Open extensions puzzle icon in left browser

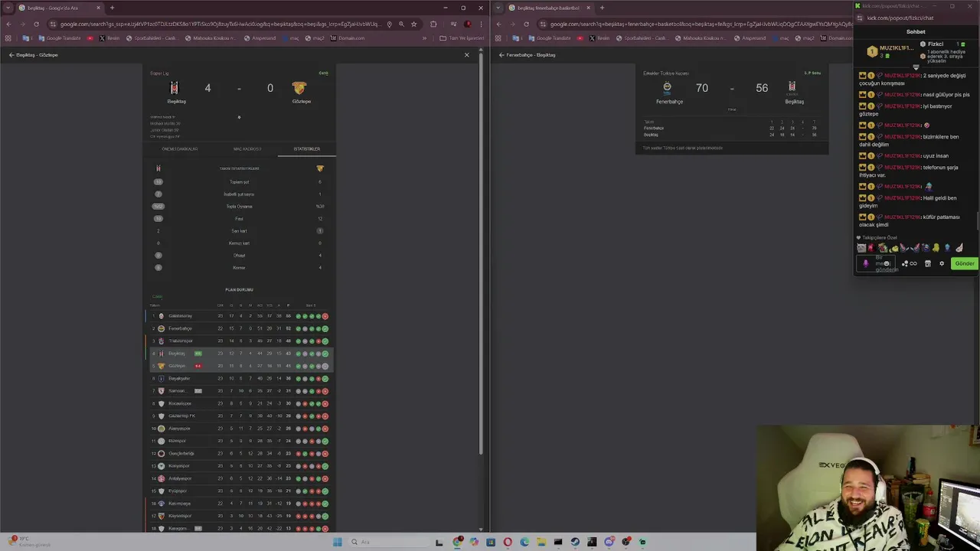click(433, 24)
